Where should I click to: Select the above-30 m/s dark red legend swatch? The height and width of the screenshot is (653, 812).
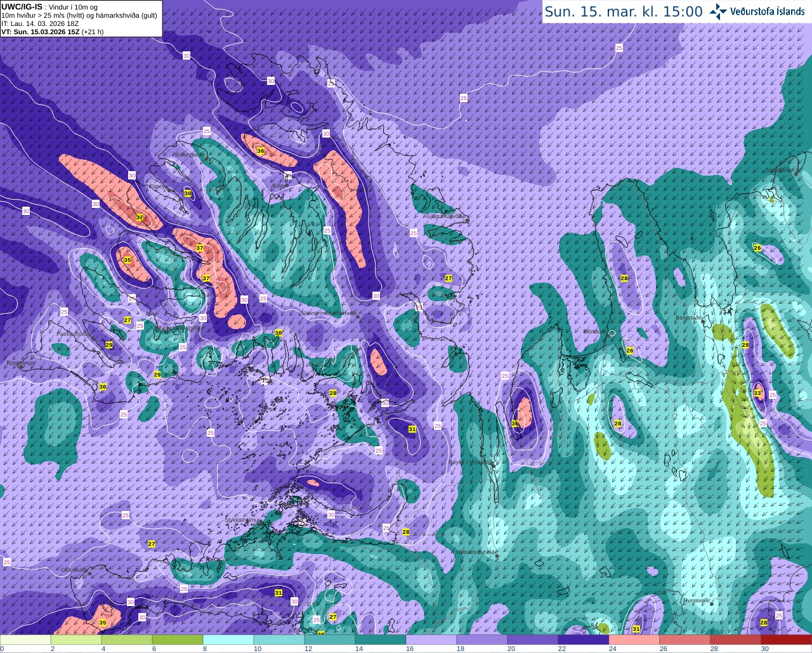pyautogui.click(x=787, y=640)
